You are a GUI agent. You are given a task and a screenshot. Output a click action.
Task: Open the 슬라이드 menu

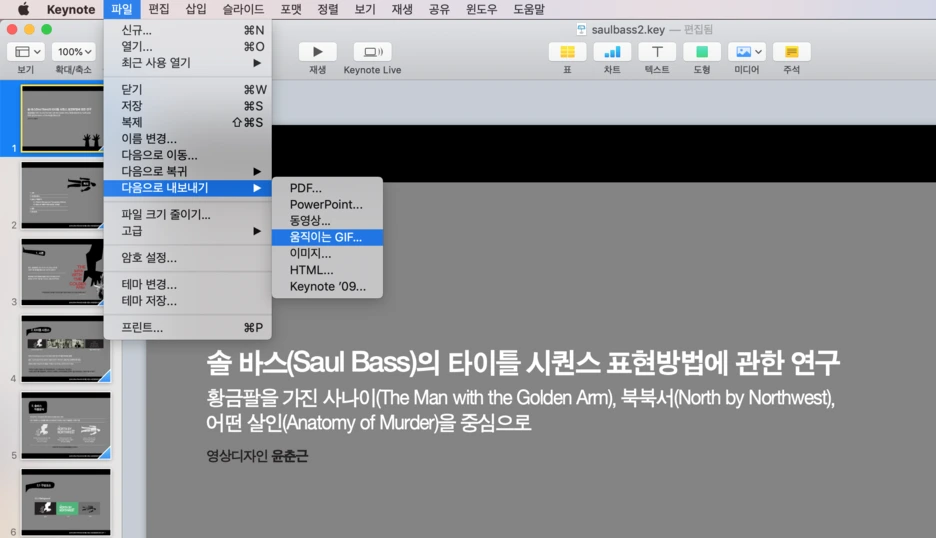tap(243, 9)
